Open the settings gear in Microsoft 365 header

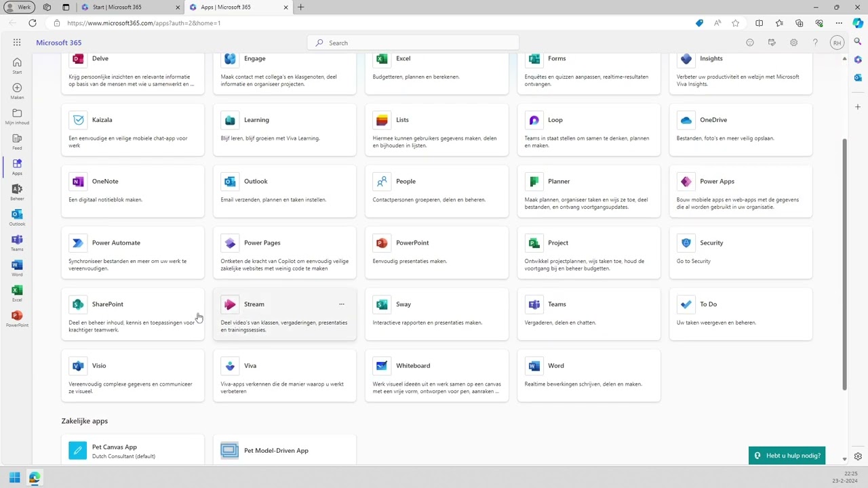click(x=793, y=43)
